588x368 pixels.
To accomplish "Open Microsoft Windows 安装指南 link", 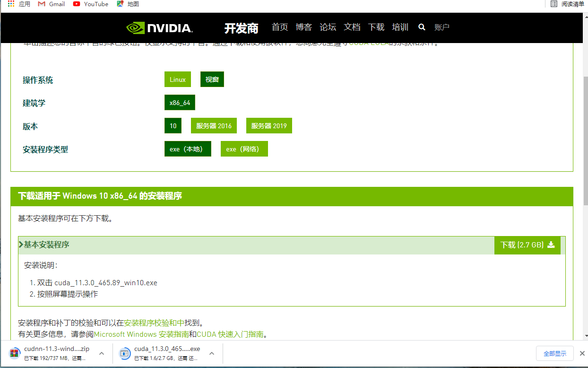I will (141, 334).
